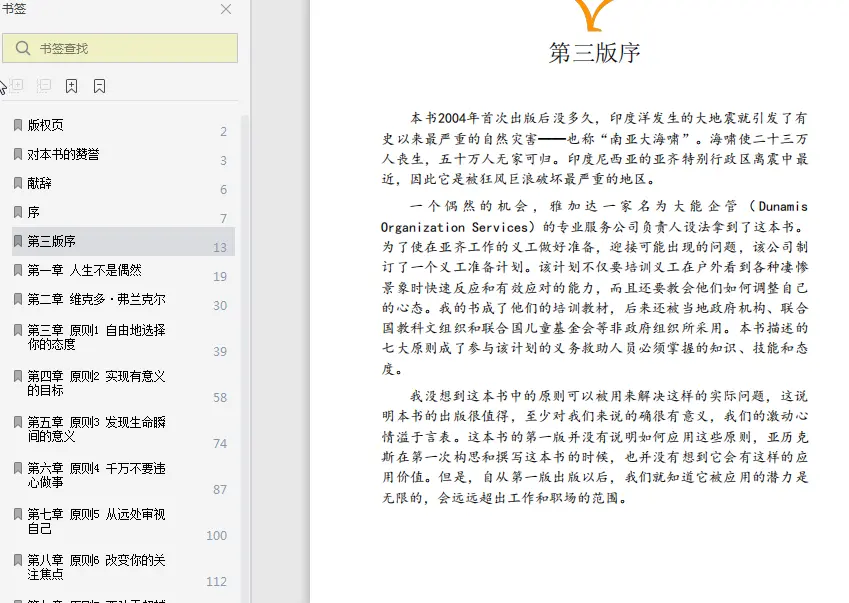The image size is (849, 603).
Task: Click the bookmark panel vertical scrollbar
Action: point(245,358)
